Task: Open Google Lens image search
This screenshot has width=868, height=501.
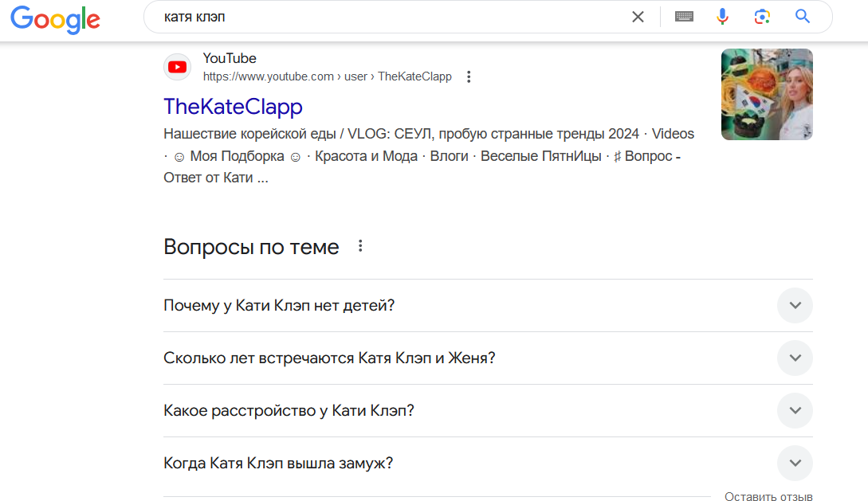Action: click(x=762, y=17)
